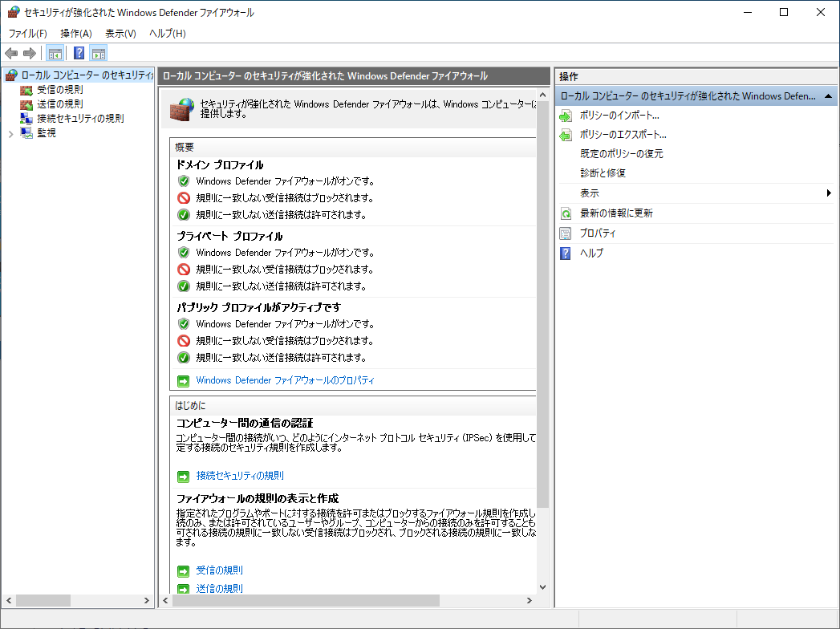
Task: Select 監視 in the tree
Action: point(46,133)
